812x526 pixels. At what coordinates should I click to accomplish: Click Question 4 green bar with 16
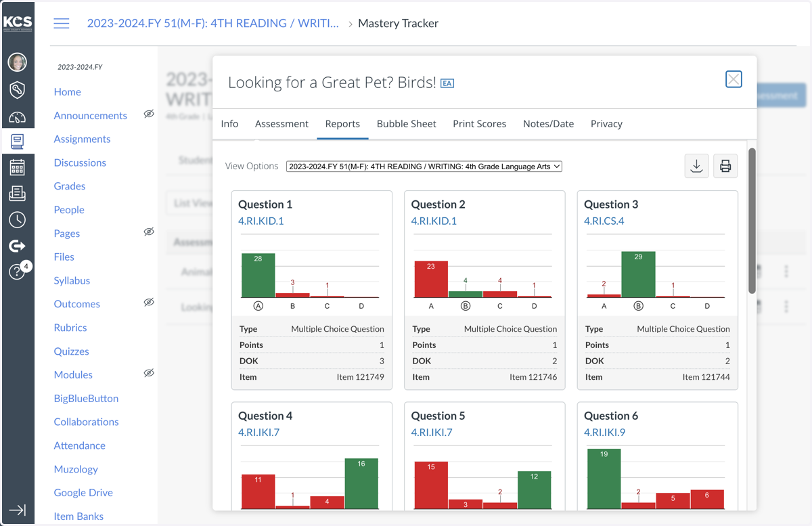pyautogui.click(x=361, y=484)
